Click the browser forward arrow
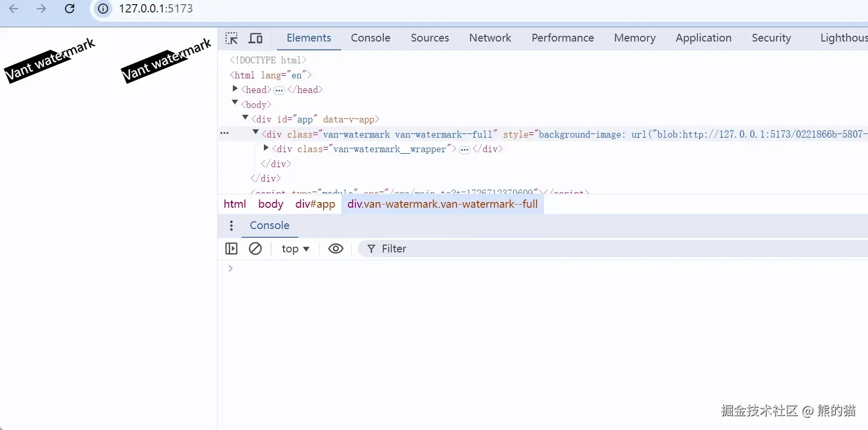868x430 pixels. (x=41, y=9)
